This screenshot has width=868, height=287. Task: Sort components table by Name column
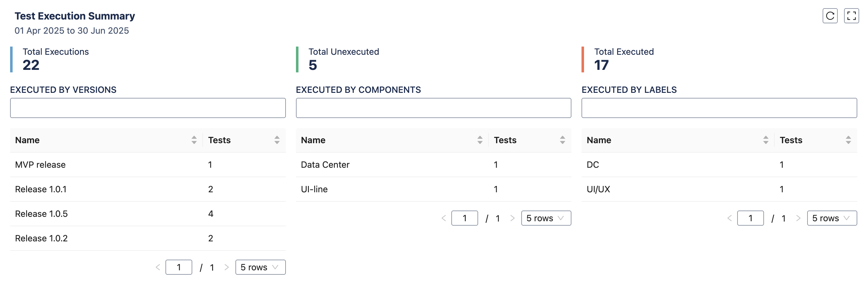click(479, 140)
